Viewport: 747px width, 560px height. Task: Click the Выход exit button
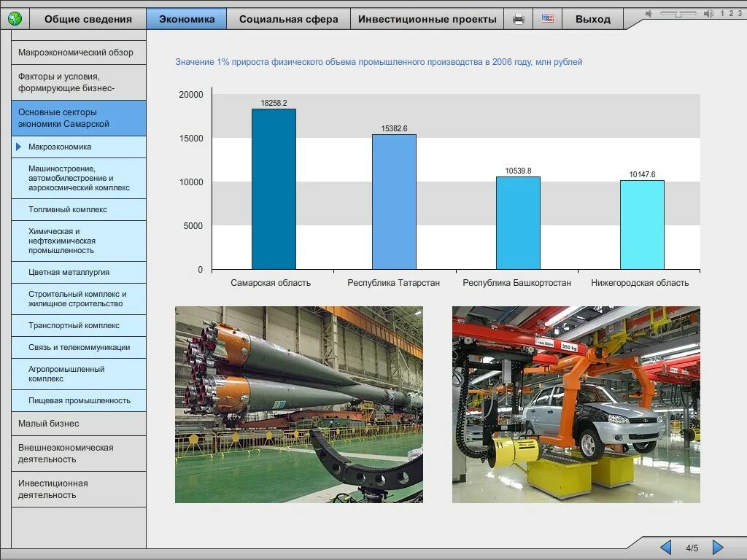pos(592,19)
